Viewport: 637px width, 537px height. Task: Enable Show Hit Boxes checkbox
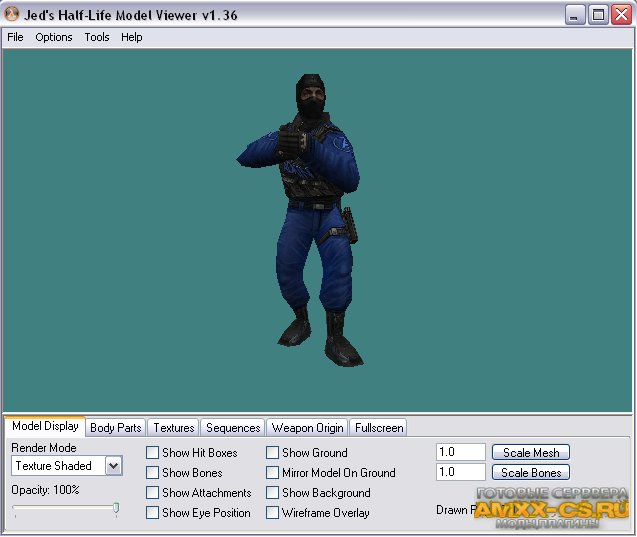pyautogui.click(x=152, y=453)
